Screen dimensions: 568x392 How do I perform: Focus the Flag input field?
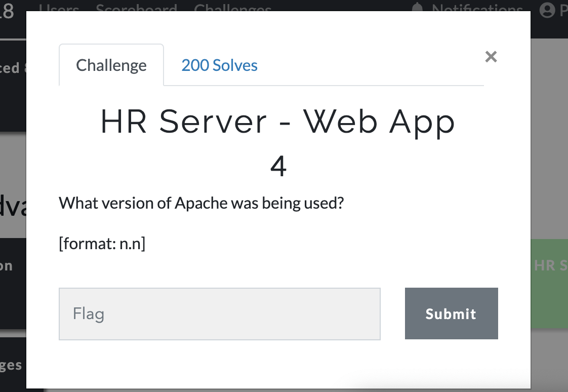pos(220,313)
